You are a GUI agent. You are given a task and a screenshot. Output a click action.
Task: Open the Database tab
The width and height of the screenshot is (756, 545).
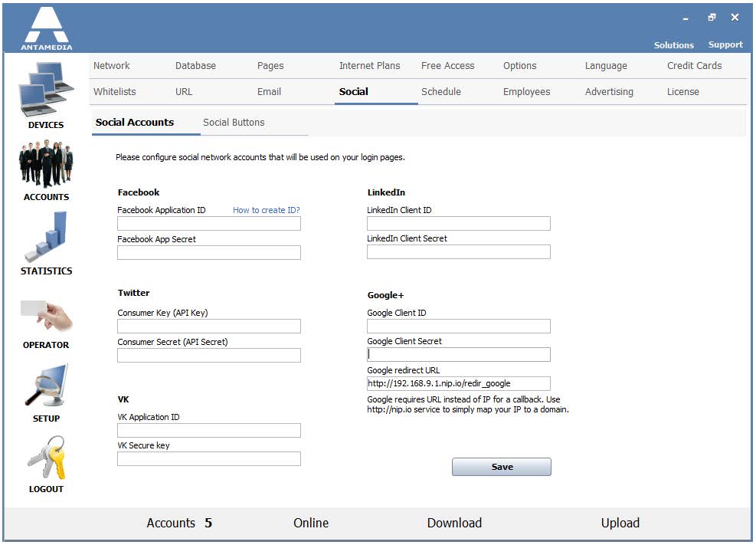(195, 66)
